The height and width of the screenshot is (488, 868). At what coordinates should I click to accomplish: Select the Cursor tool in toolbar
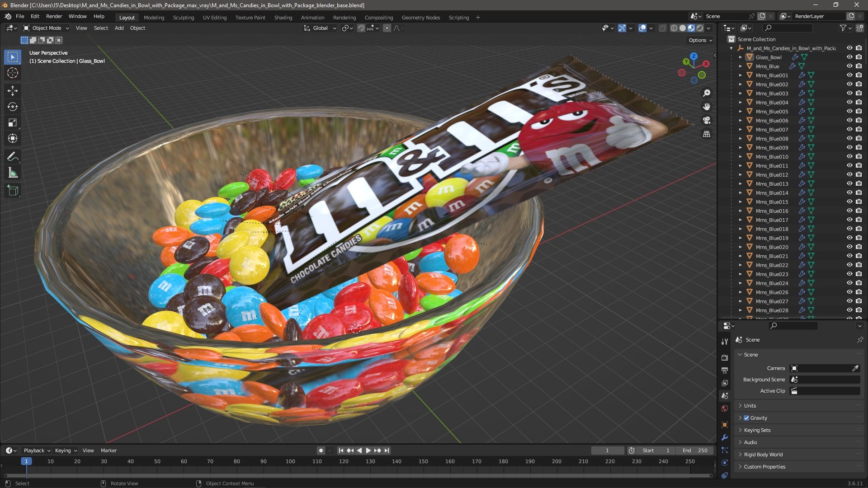point(13,73)
